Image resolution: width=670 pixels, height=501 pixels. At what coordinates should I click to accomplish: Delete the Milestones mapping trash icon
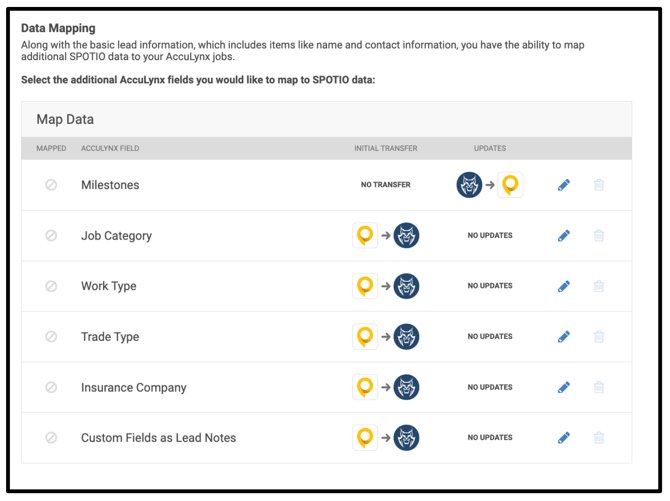(x=599, y=185)
